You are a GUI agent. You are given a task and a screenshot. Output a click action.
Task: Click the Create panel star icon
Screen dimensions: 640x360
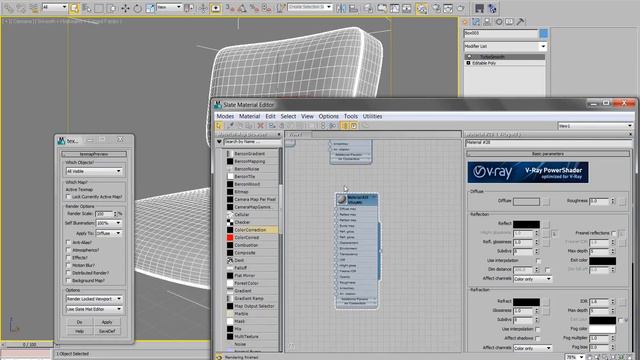coord(465,22)
